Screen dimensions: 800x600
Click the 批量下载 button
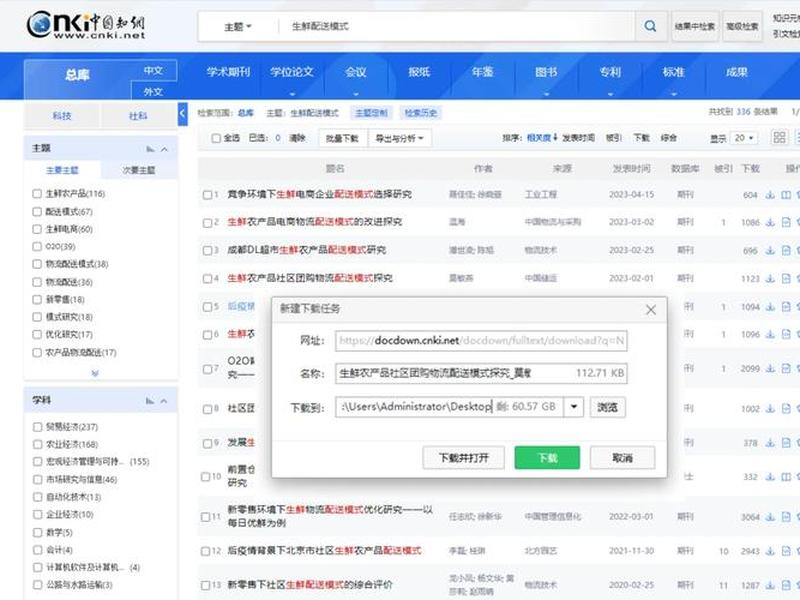(x=342, y=138)
